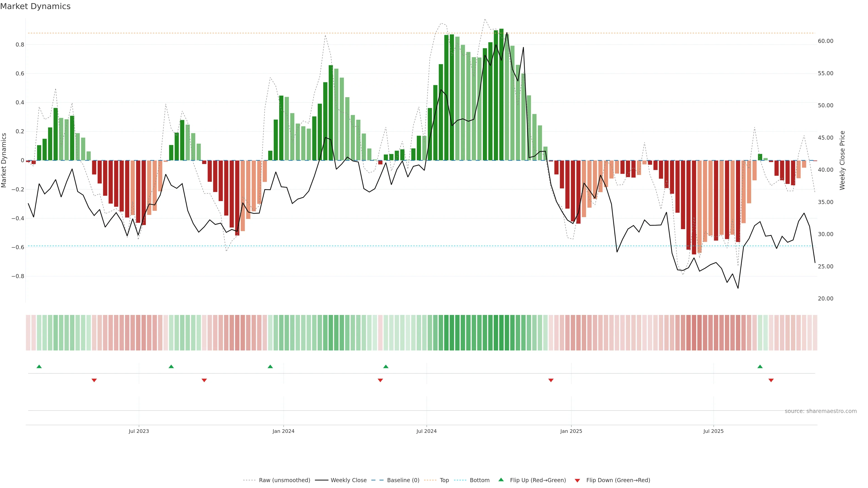Screen dimensions: 868x488
Task: Click the source: sharemaestro.com text
Action: click(821, 411)
